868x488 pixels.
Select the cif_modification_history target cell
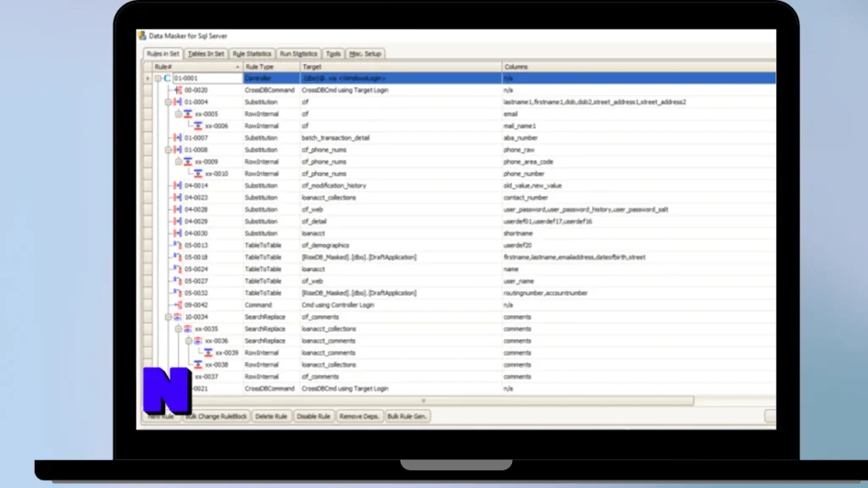tap(401, 186)
